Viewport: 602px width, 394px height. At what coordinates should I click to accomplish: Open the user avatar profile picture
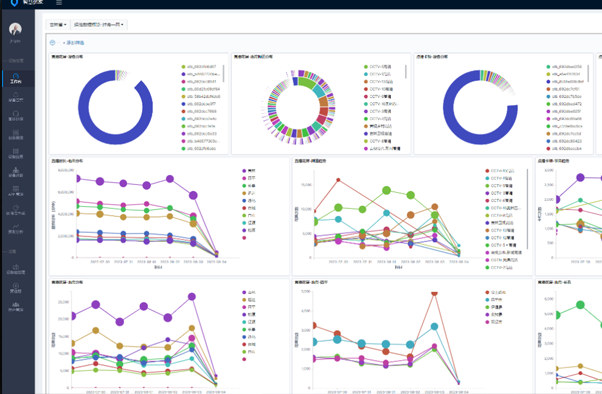pos(15,29)
